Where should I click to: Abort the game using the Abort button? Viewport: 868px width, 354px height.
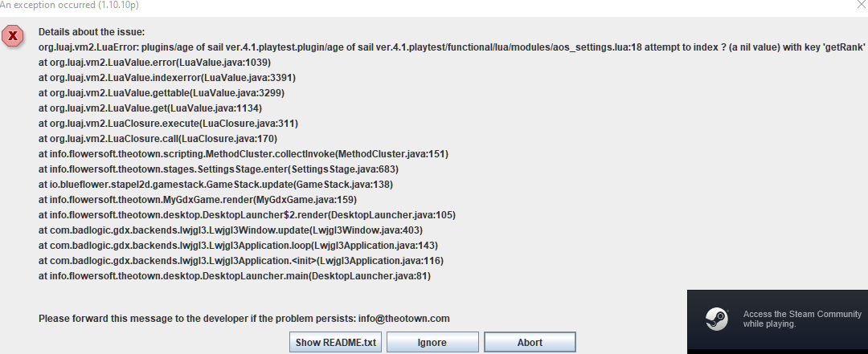coord(530,343)
